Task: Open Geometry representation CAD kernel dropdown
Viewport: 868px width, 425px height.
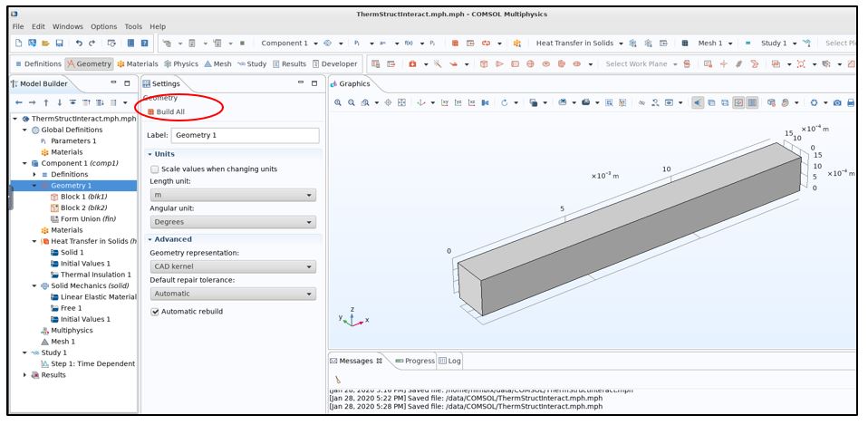Action: point(233,266)
